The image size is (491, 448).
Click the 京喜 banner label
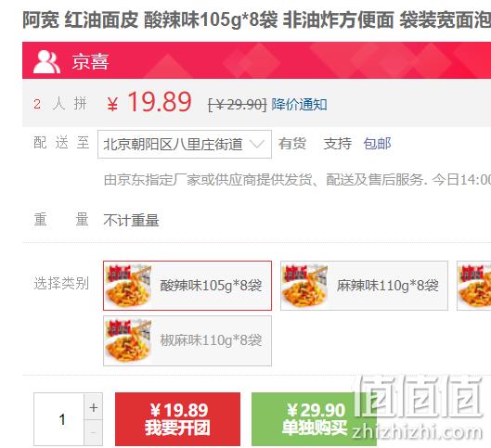point(91,61)
